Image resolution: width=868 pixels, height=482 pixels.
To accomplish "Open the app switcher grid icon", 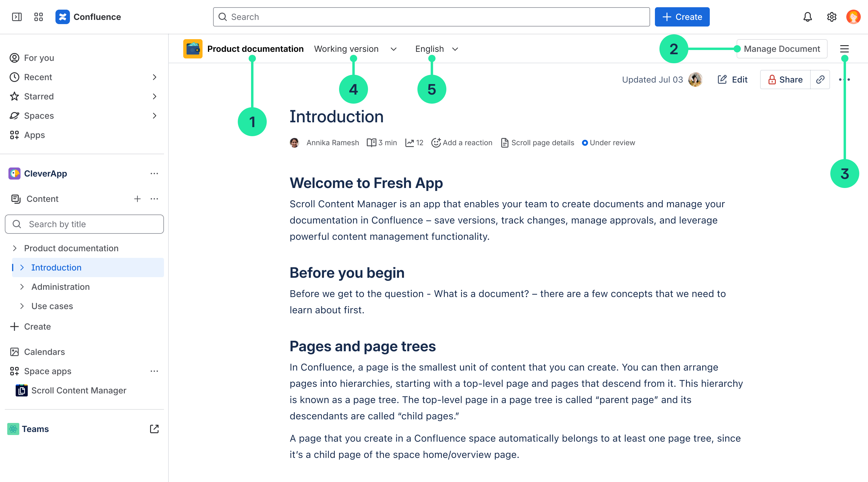I will tap(38, 17).
